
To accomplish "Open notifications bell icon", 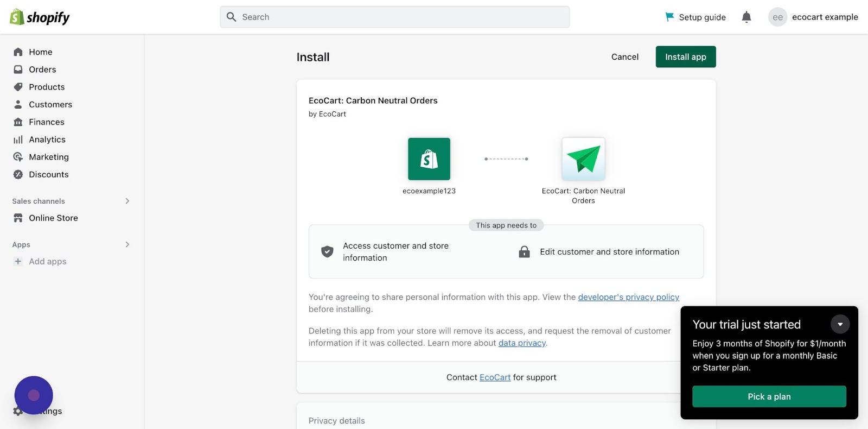I will [x=746, y=17].
